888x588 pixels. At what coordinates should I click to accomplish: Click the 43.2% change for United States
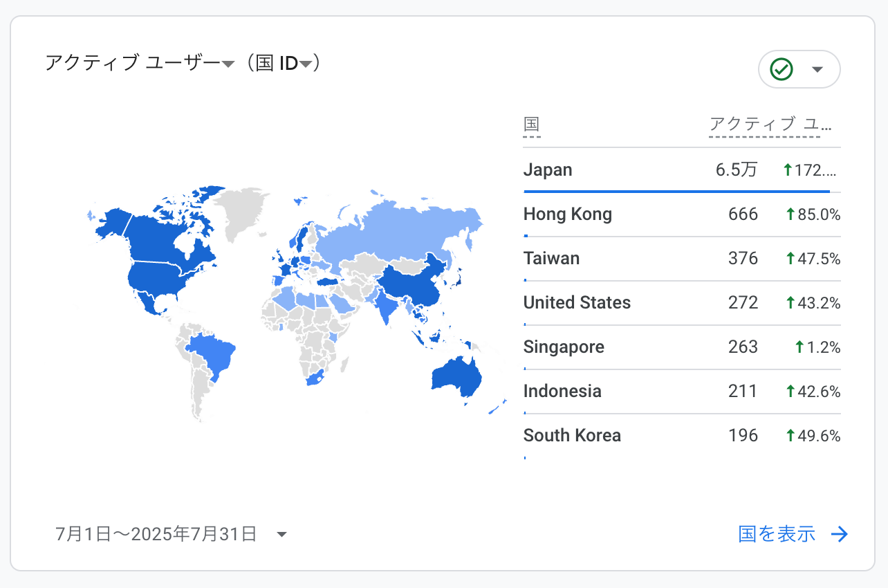[813, 304]
